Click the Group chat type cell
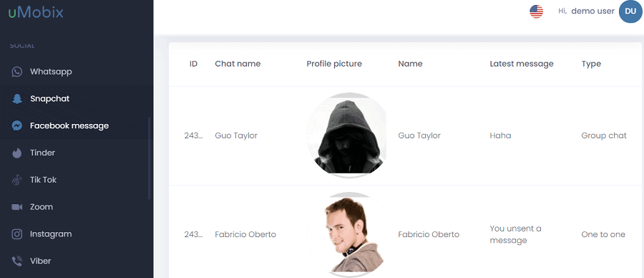 (x=604, y=135)
